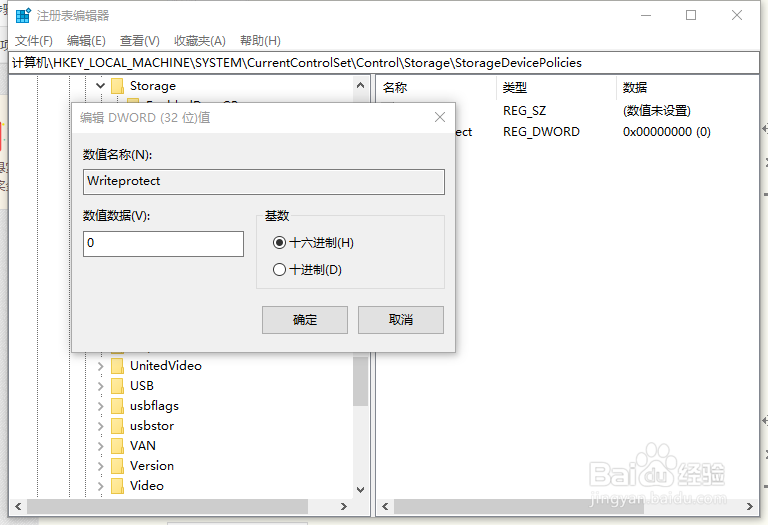Expand the UnitedVideo tree node

(100, 366)
